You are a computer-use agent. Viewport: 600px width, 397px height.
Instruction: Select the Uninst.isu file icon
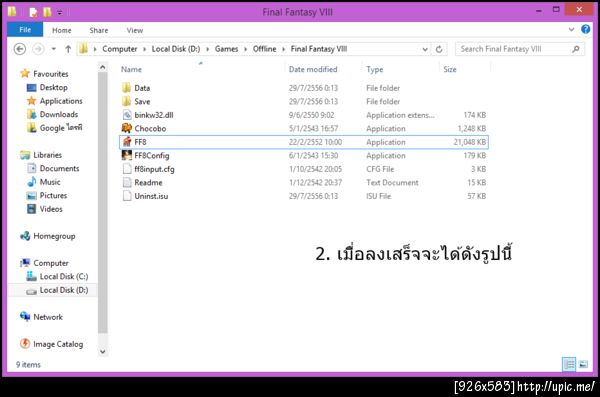click(x=127, y=196)
